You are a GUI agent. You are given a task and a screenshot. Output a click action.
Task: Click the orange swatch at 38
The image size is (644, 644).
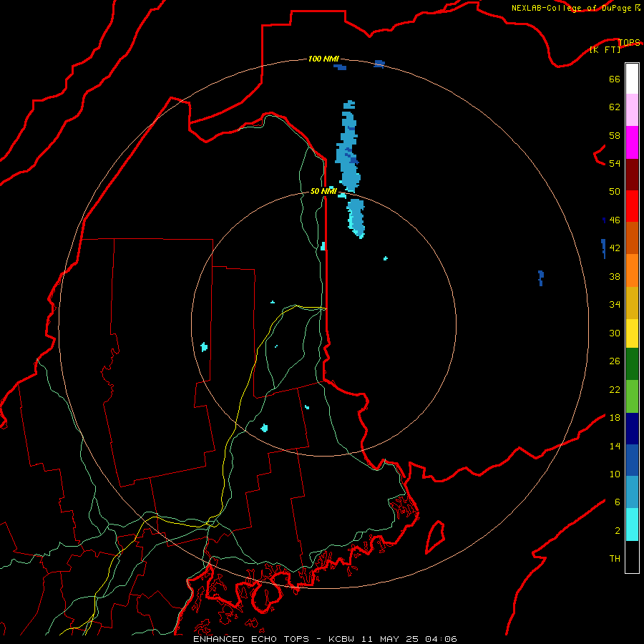click(x=632, y=270)
